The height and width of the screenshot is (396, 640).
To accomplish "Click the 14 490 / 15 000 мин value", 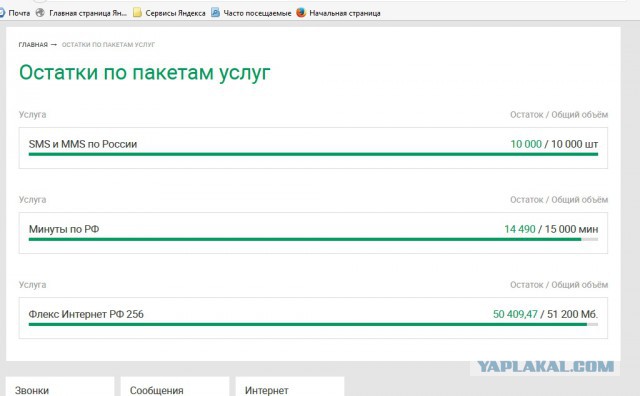I will coord(551,229).
